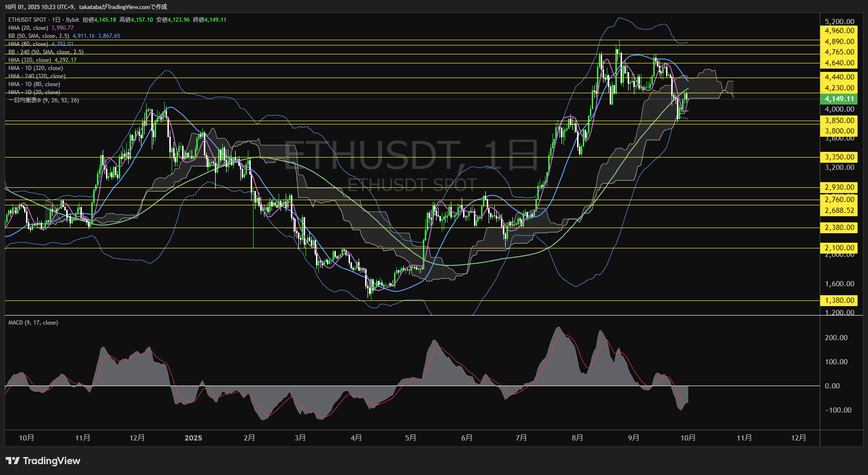Click the yellow 2,100.00 price level tag
Viewport: 868px width, 475px height.
(839, 248)
